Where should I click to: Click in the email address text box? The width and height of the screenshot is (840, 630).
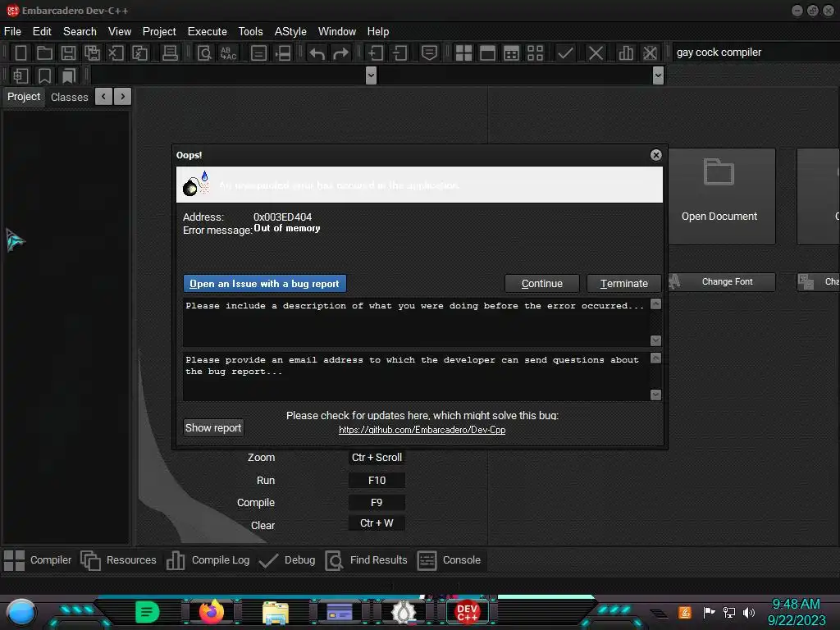416,377
